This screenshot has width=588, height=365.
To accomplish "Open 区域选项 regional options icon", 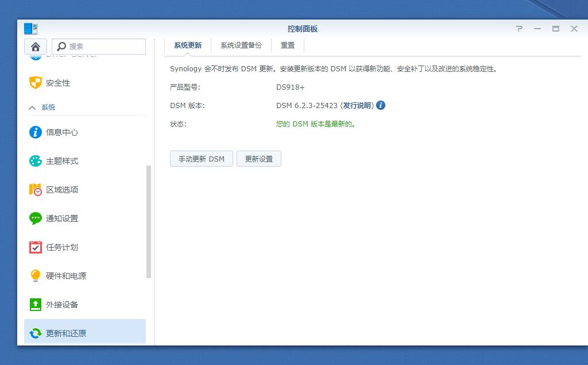I will point(36,190).
